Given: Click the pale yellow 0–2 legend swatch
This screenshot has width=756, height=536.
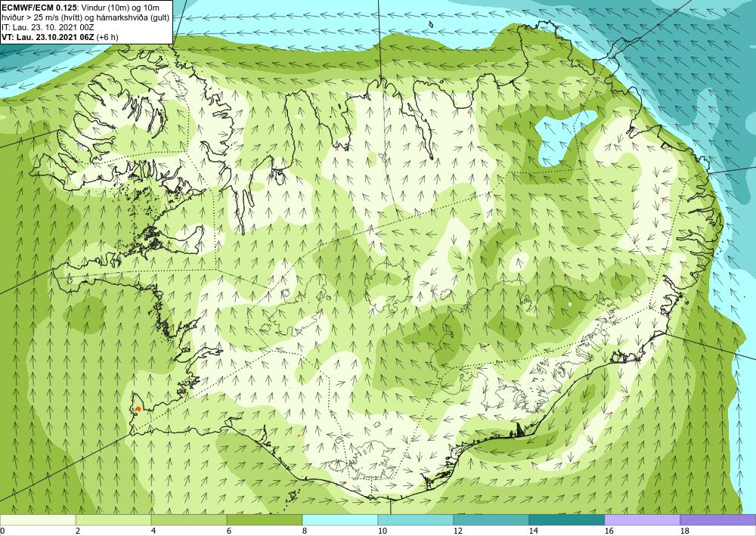Looking at the screenshot, I should [38, 519].
